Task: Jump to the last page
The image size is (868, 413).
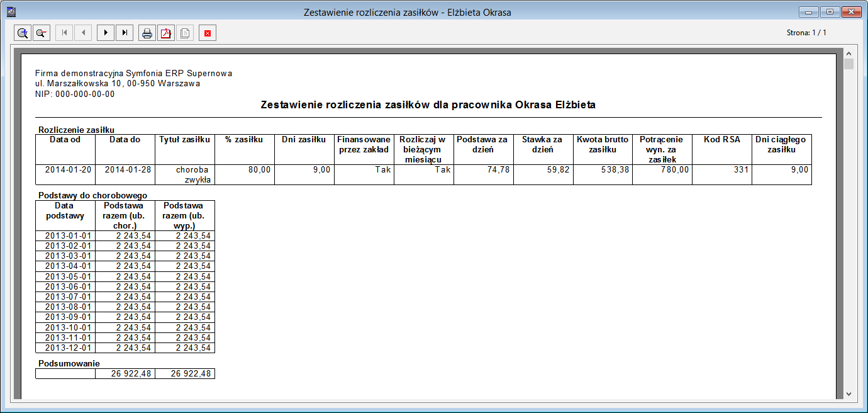Action: click(125, 33)
